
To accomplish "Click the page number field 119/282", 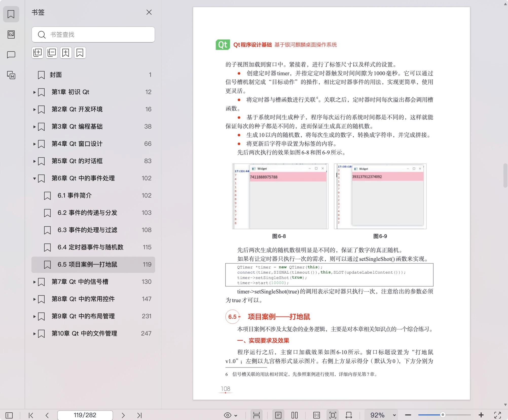I will pos(85,415).
